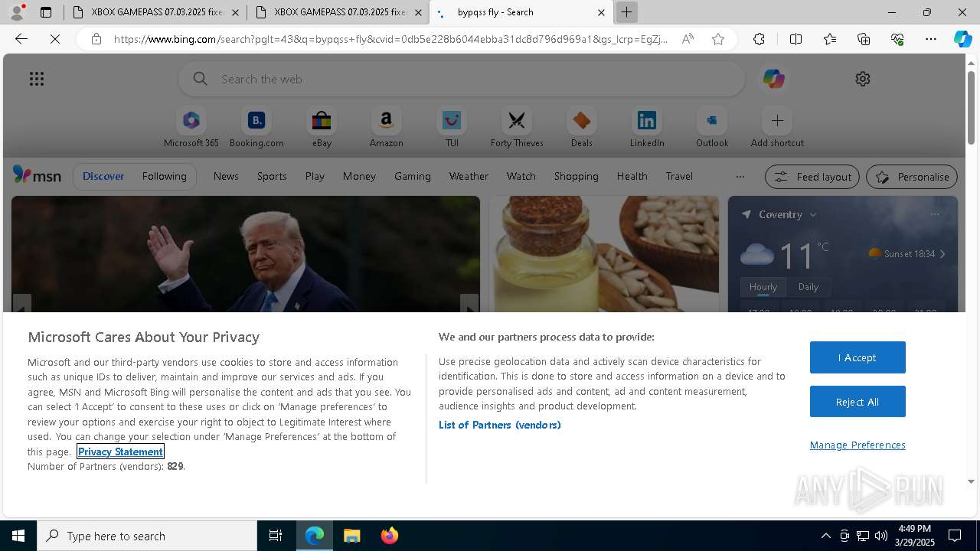
Task: Go back with the browser back arrow
Action: click(x=21, y=39)
